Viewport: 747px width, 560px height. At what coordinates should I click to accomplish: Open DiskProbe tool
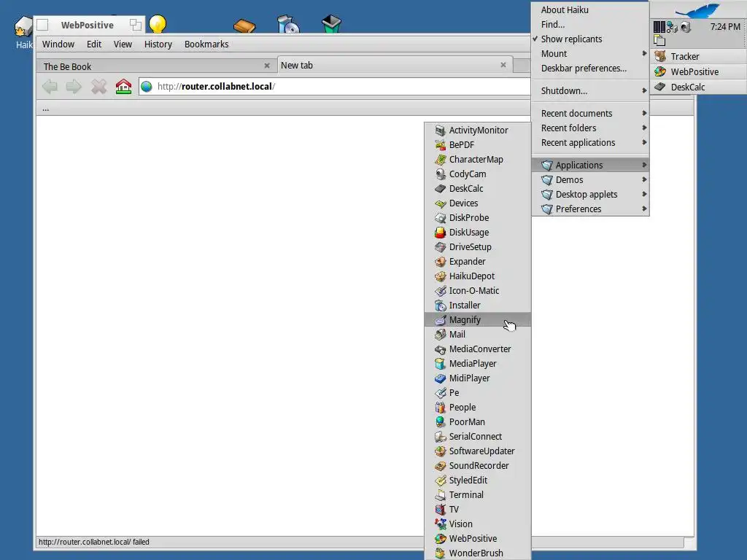[x=477, y=217]
